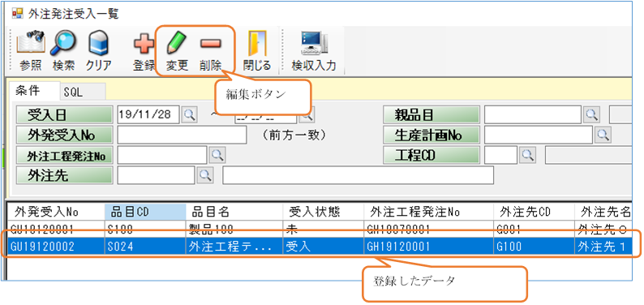644x305 pixels.
Task: Focus the 工程CD code input field
Action: point(500,155)
